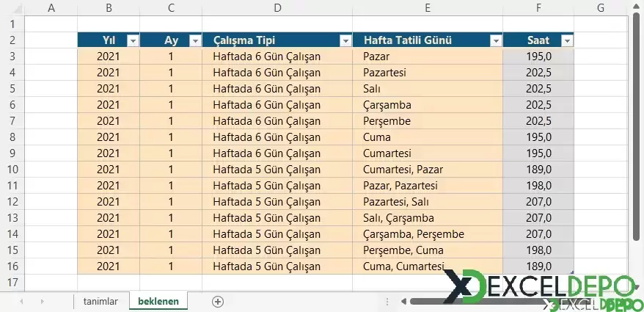Select the Perşembe, Cuma cell
Viewport: 644px width, 312px height.
[428, 250]
